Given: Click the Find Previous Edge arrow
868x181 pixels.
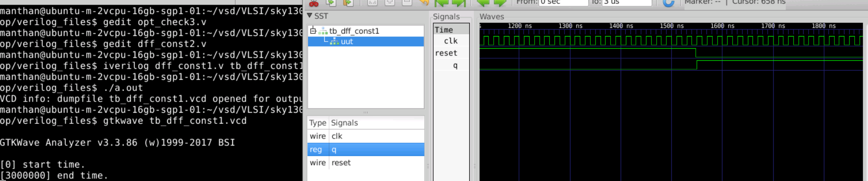Looking at the screenshot, I should tap(483, 3).
